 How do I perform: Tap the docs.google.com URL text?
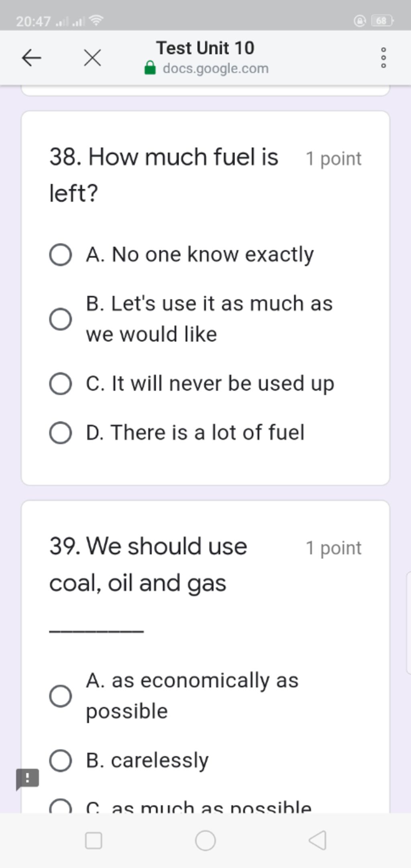(x=216, y=69)
